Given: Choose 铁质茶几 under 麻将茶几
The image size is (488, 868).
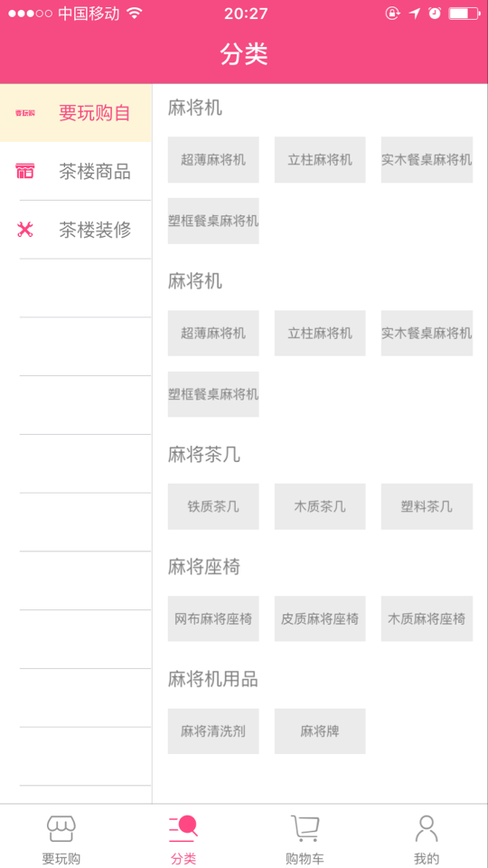Looking at the screenshot, I should [x=213, y=506].
